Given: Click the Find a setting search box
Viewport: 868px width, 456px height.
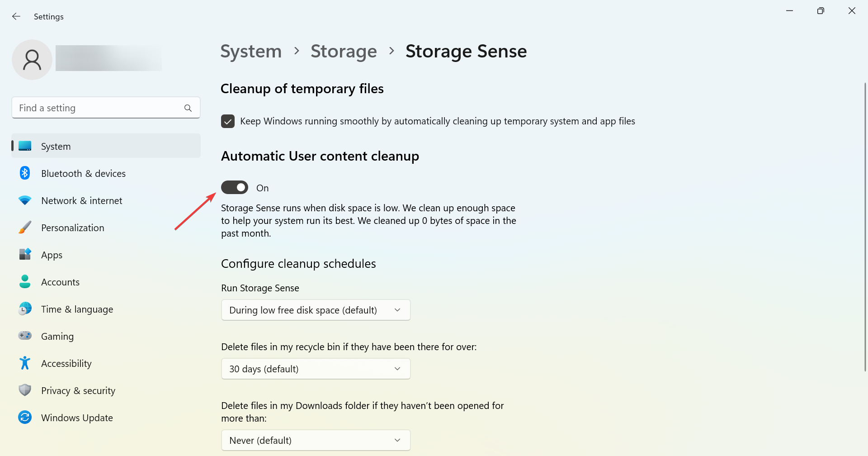Looking at the screenshot, I should pyautogui.click(x=99, y=108).
